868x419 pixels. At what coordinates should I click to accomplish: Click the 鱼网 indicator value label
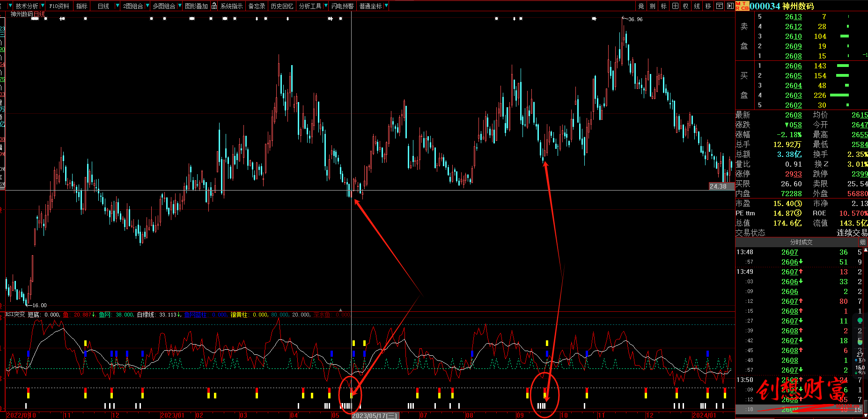click(x=116, y=315)
